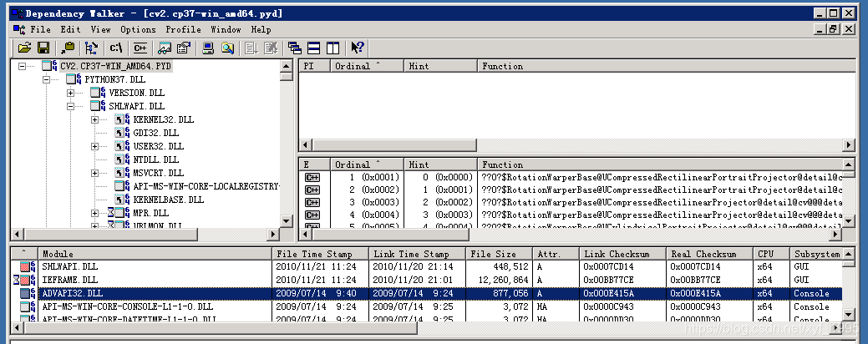This screenshot has height=344, width=868.
Task: Click View Module in External Viewer icon
Action: (165, 48)
